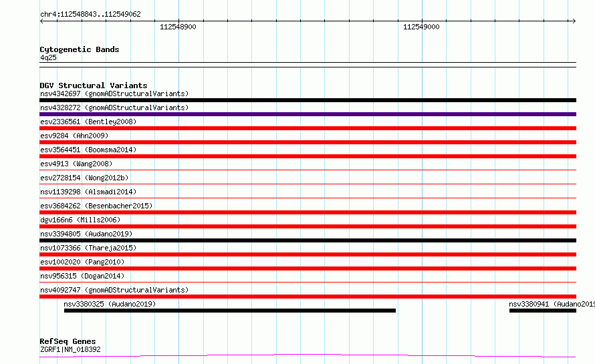Click the 112548900 ruler position label
The height and width of the screenshot is (364, 595).
(x=178, y=27)
